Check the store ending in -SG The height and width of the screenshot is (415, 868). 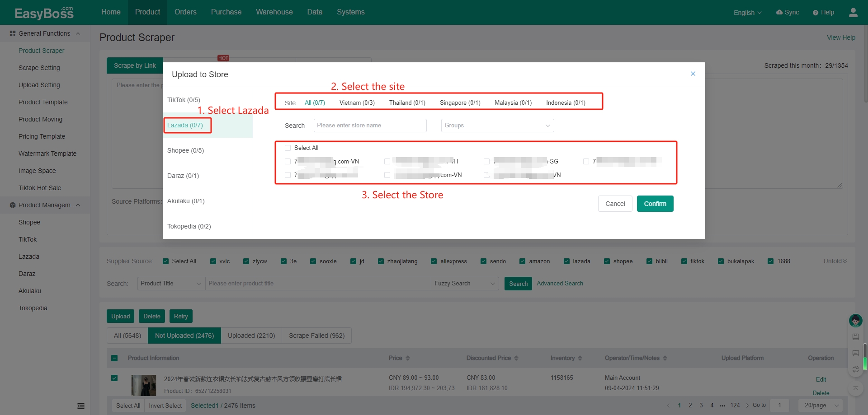(486, 161)
